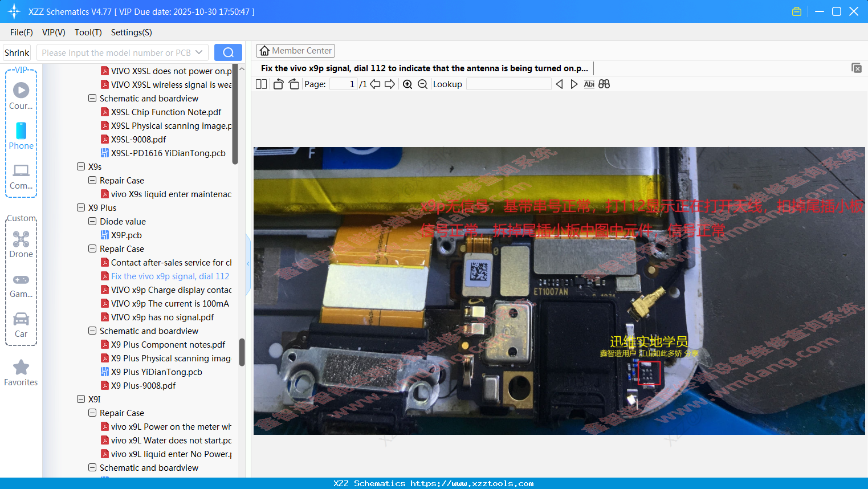Open X9SL-9008.pdf file
868x489 pixels.
click(x=138, y=139)
